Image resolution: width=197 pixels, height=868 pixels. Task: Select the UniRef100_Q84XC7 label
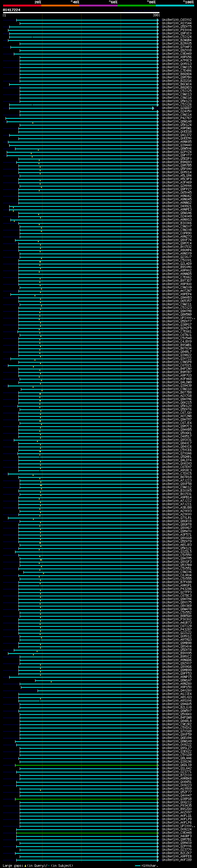(x=176, y=443)
